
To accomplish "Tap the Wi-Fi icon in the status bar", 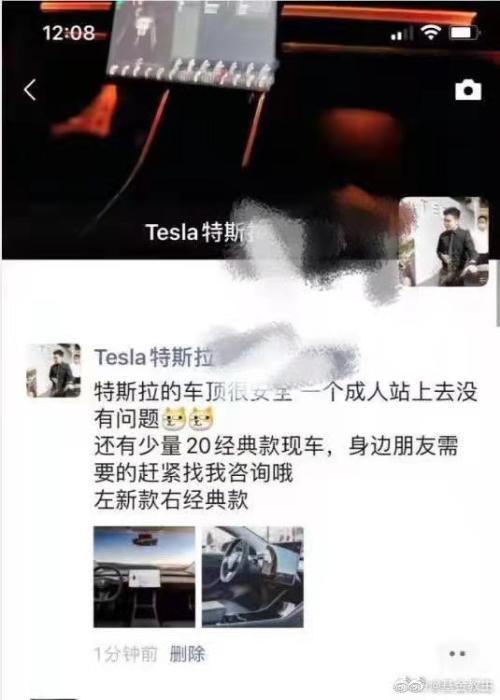I will pos(430,33).
